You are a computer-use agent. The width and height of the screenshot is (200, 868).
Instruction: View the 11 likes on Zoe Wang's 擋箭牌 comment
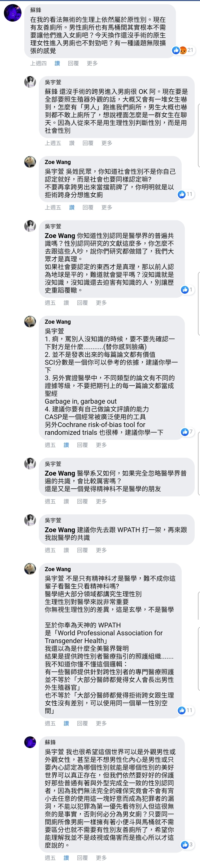(186, 194)
